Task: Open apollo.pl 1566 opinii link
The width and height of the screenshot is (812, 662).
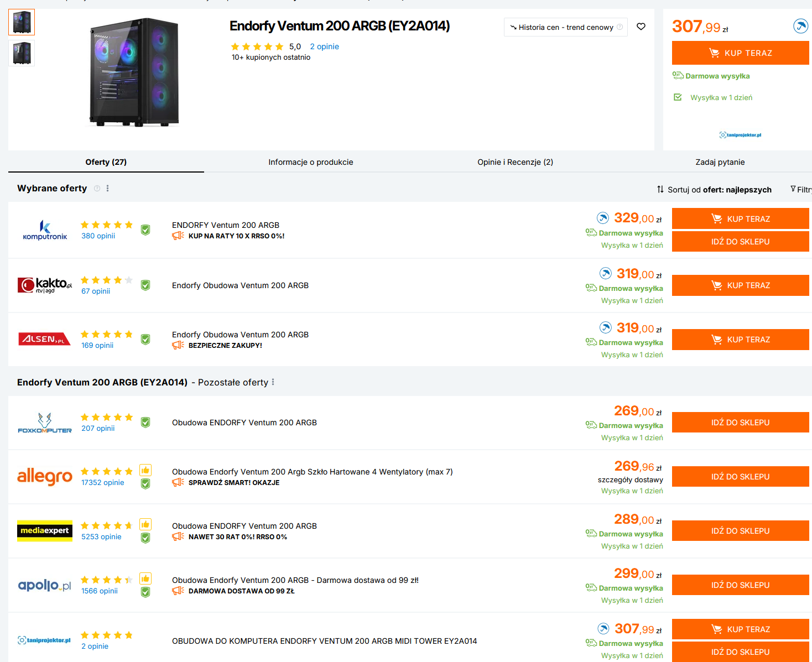Action: pyautogui.click(x=100, y=591)
